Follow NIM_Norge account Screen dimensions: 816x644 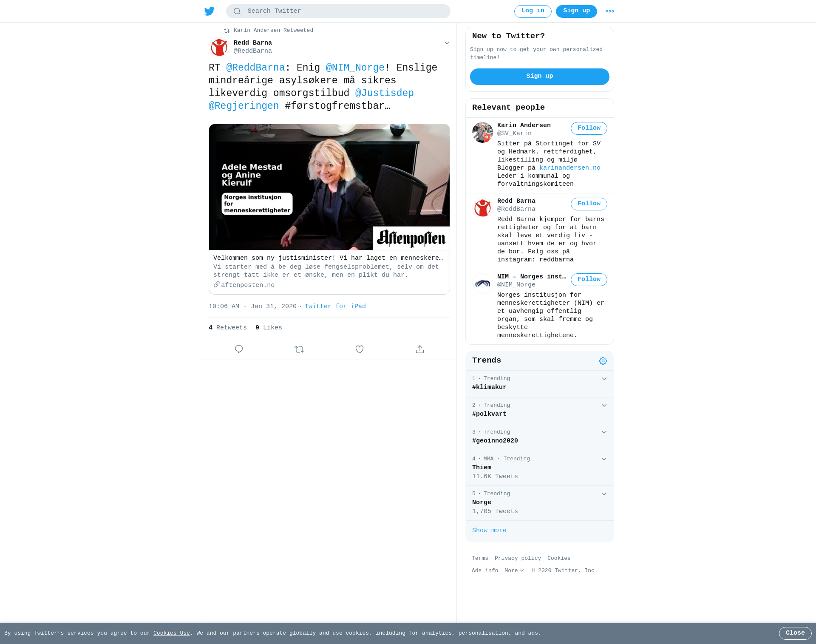[x=589, y=280]
